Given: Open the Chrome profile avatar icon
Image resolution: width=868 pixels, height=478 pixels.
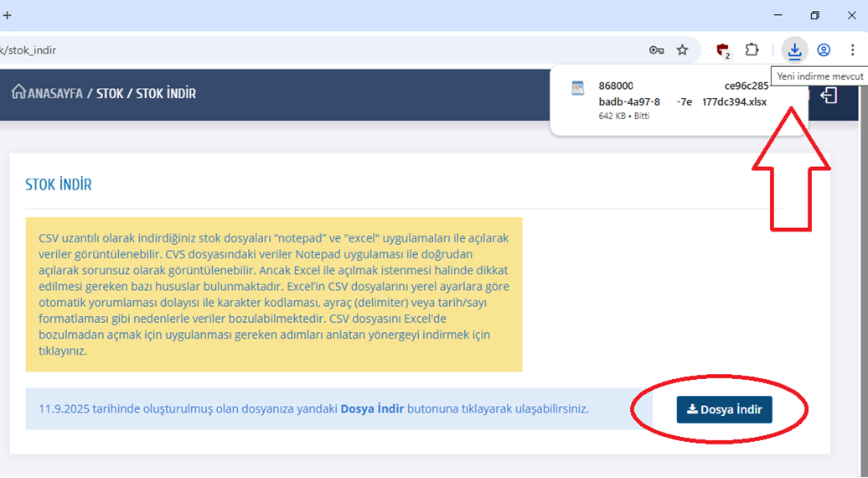Looking at the screenshot, I should (x=824, y=50).
